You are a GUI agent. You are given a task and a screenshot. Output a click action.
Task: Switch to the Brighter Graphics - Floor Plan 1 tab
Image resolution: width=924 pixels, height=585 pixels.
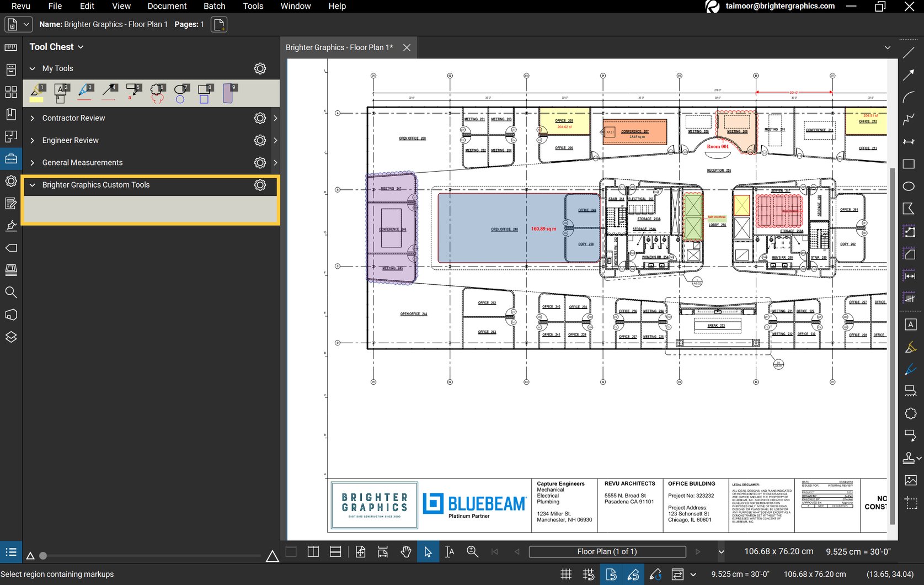(339, 47)
